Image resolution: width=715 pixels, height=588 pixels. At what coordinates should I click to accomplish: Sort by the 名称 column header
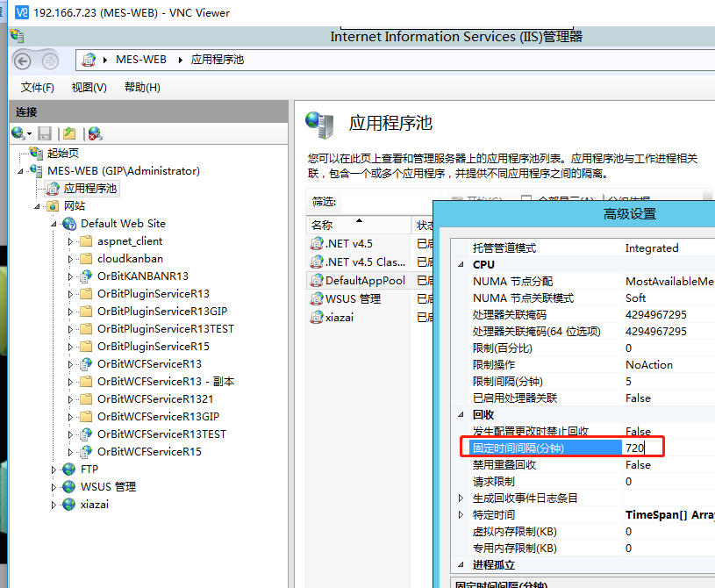359,225
